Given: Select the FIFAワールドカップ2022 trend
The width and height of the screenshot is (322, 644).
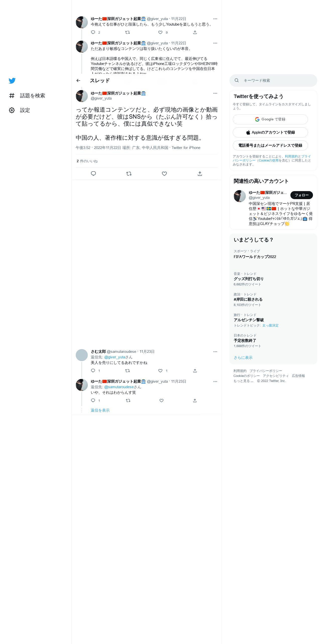Looking at the screenshot, I should tap(255, 257).
